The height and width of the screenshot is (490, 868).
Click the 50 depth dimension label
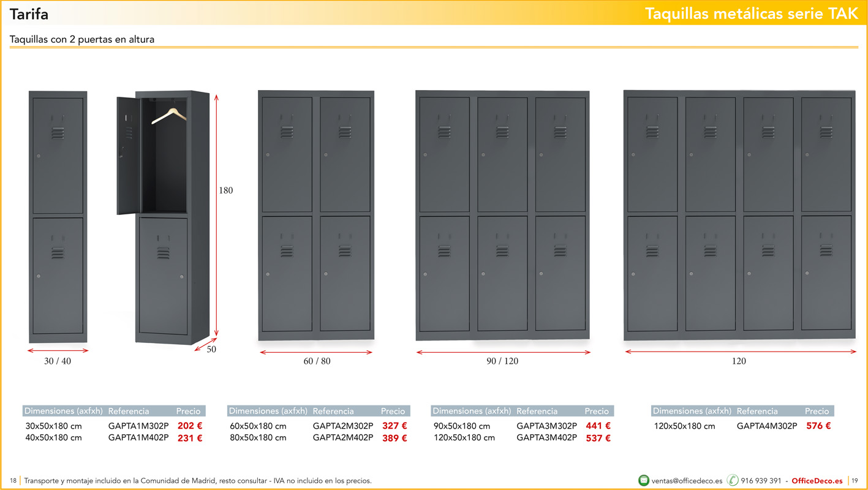(x=211, y=349)
